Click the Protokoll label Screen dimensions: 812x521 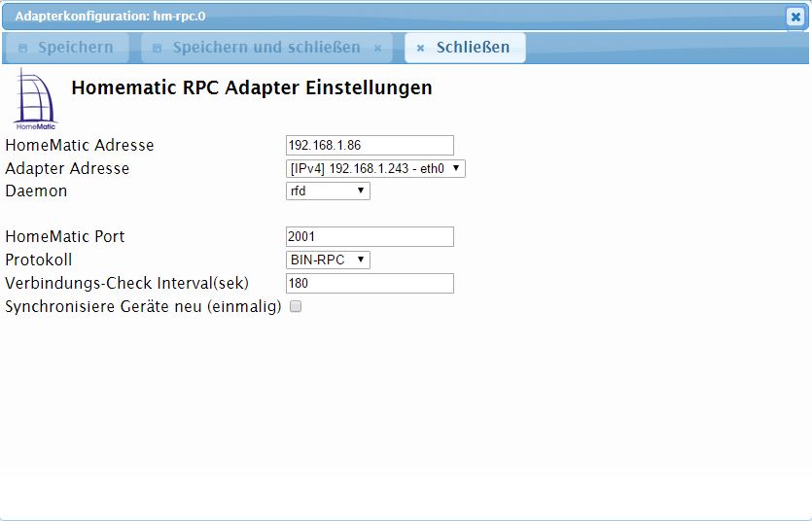click(x=39, y=260)
